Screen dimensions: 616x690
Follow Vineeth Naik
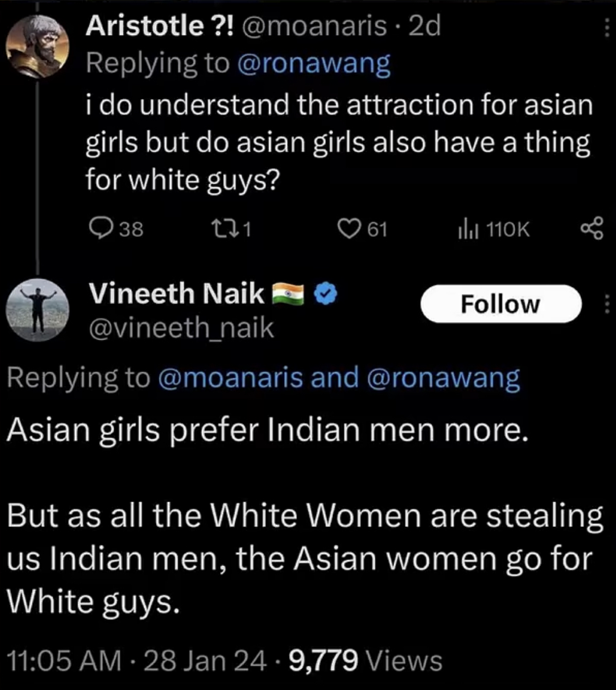(x=499, y=304)
